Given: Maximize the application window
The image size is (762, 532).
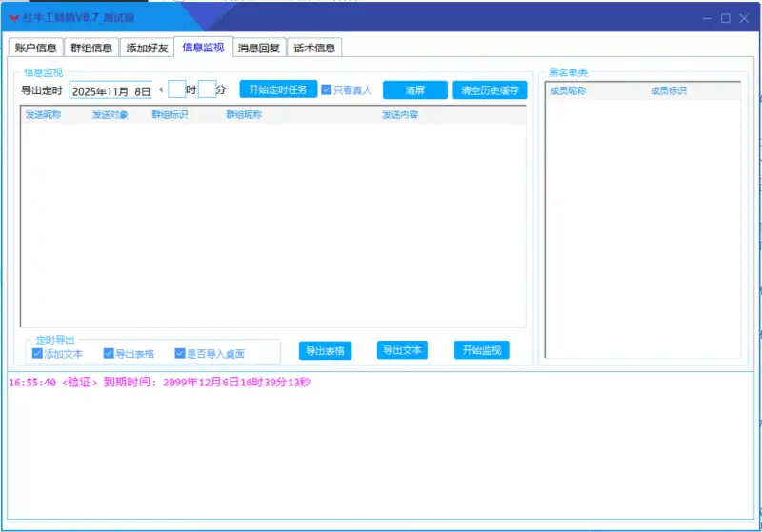Looking at the screenshot, I should click(726, 18).
